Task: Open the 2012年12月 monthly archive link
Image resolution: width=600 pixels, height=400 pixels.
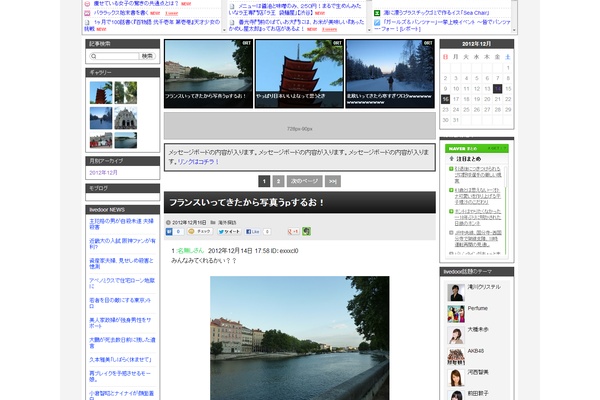Action: click(x=103, y=173)
